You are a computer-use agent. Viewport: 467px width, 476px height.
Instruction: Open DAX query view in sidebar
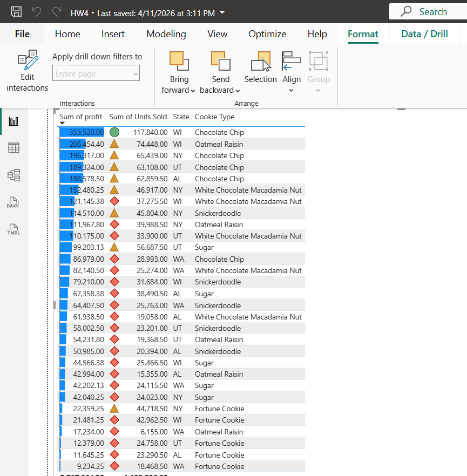pyautogui.click(x=13, y=202)
